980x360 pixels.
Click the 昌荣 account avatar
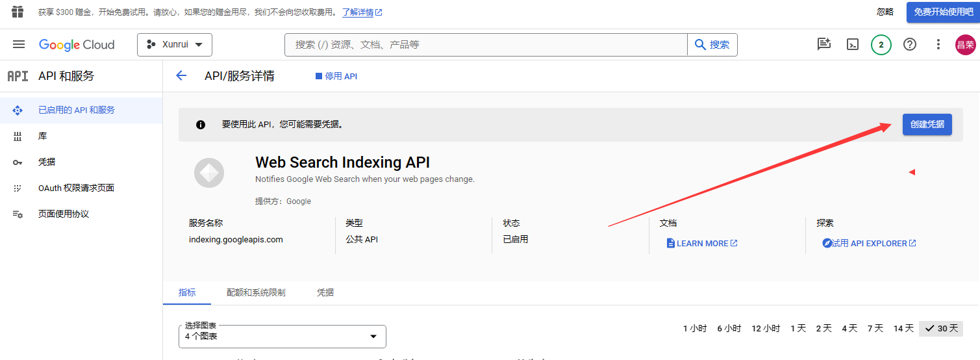(965, 44)
